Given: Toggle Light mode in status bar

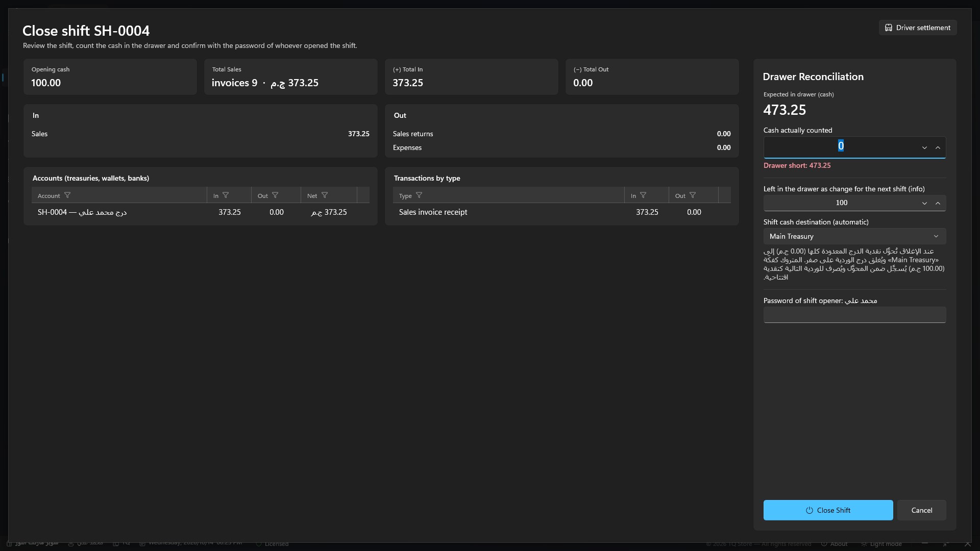Looking at the screenshot, I should tap(881, 544).
